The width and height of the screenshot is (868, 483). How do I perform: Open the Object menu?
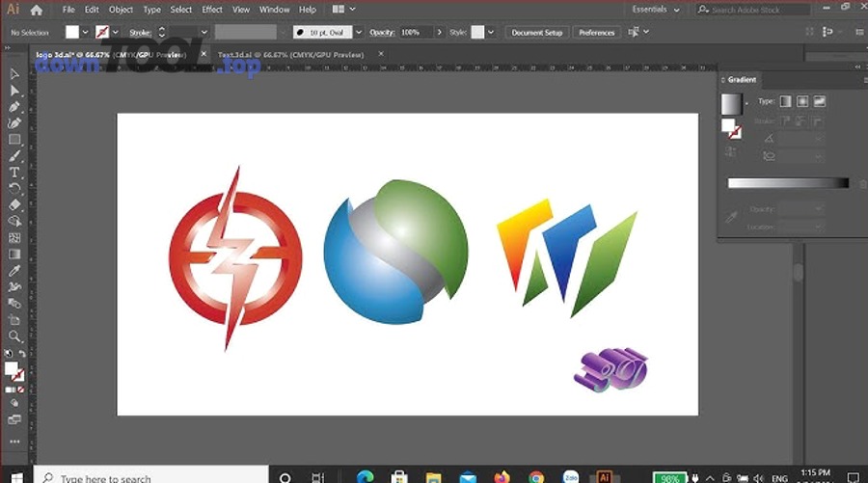121,10
